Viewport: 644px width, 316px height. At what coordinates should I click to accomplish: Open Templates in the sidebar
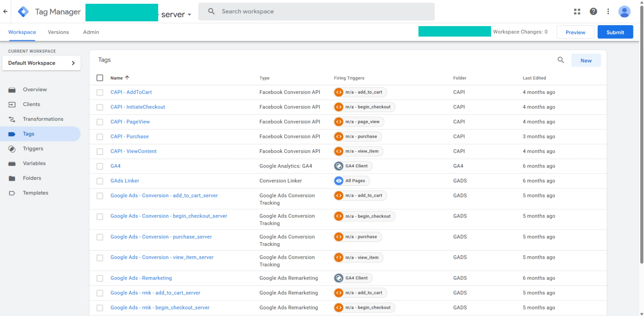point(40,193)
